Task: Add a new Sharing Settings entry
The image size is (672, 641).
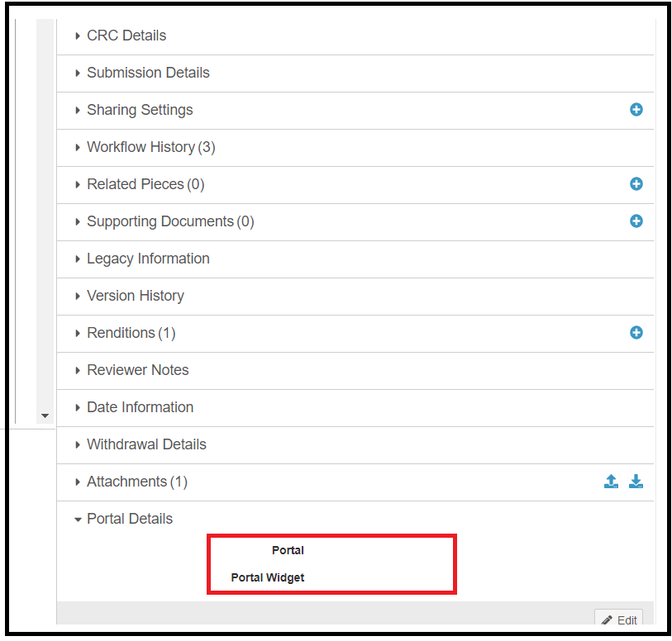Action: click(636, 110)
